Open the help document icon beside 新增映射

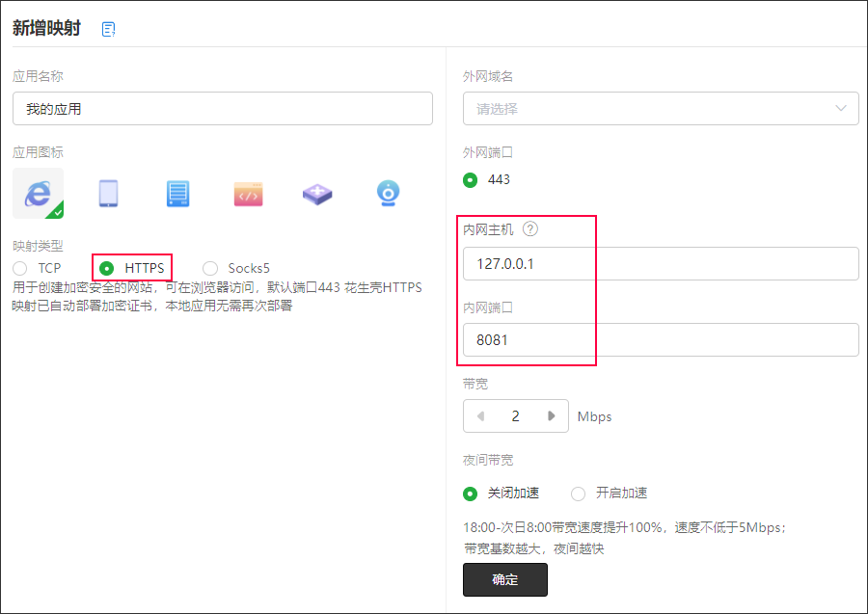pos(109,29)
